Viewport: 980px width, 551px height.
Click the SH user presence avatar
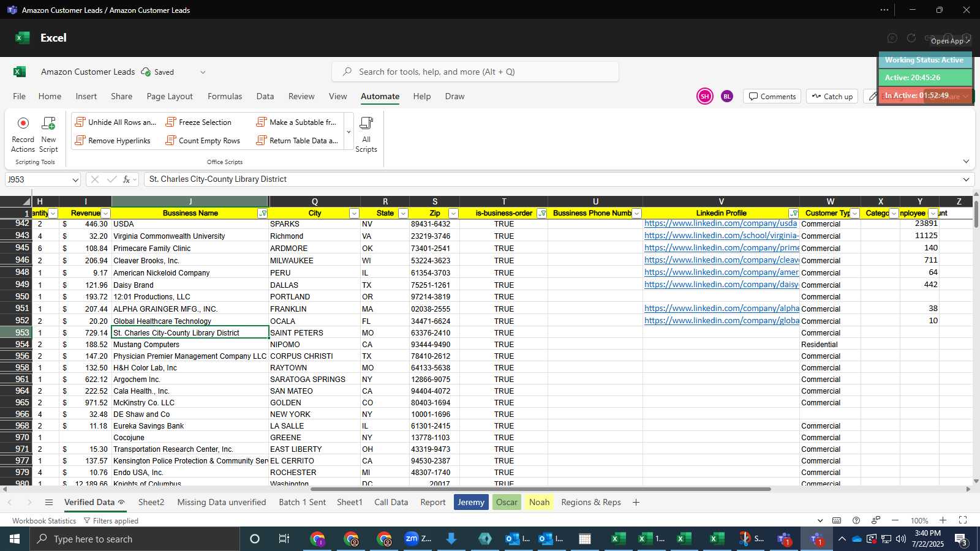coord(705,96)
